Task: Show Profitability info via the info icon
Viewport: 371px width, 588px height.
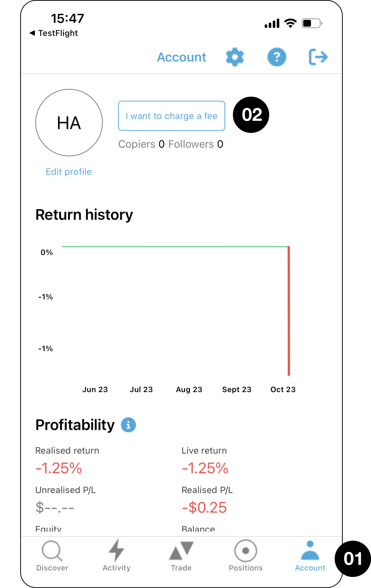Action: [x=128, y=425]
